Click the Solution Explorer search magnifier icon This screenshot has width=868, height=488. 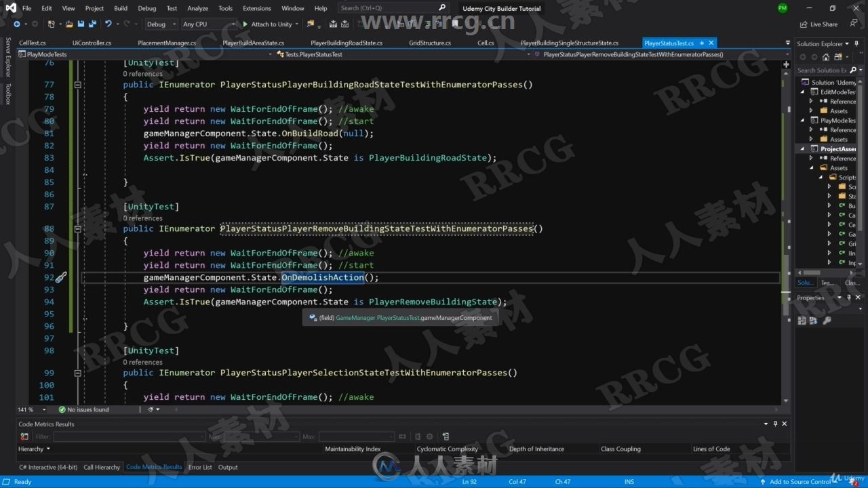[853, 70]
